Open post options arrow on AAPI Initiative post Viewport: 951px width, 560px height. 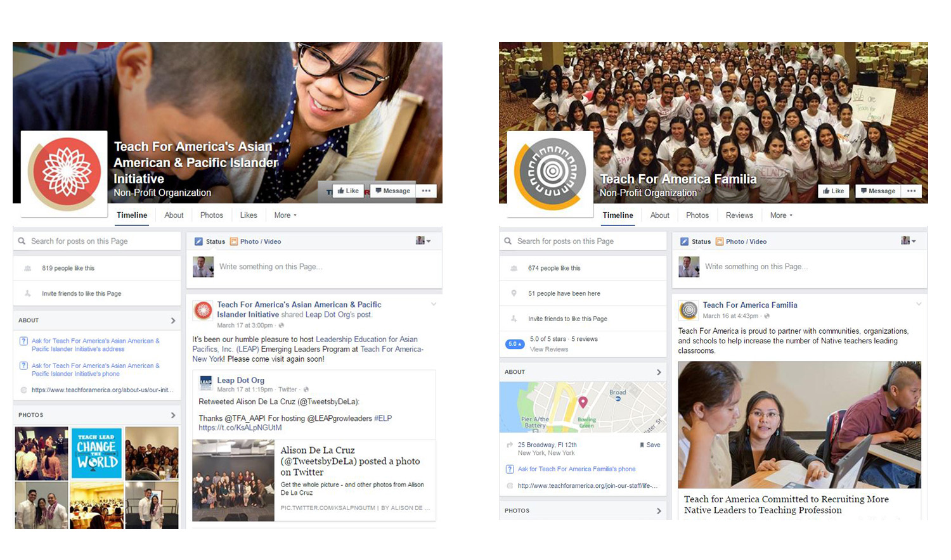point(434,305)
